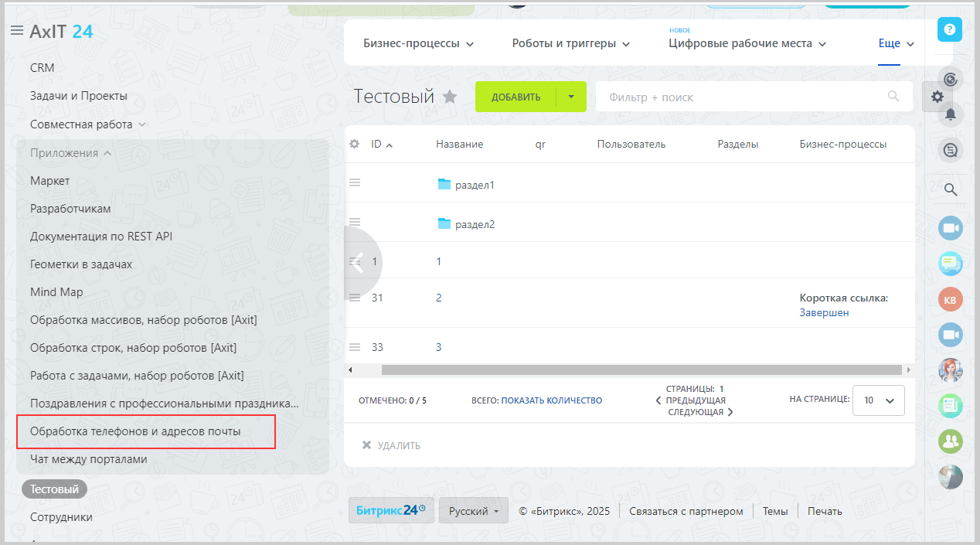Screen dimensions: 980x545
Task: Open the раздел1 section link
Action: 475,186
